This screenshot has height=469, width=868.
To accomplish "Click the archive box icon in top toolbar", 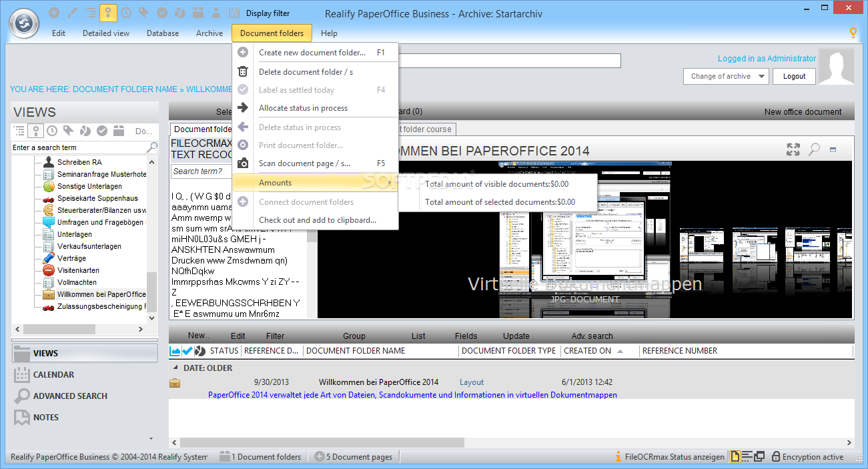I will coord(198,13).
